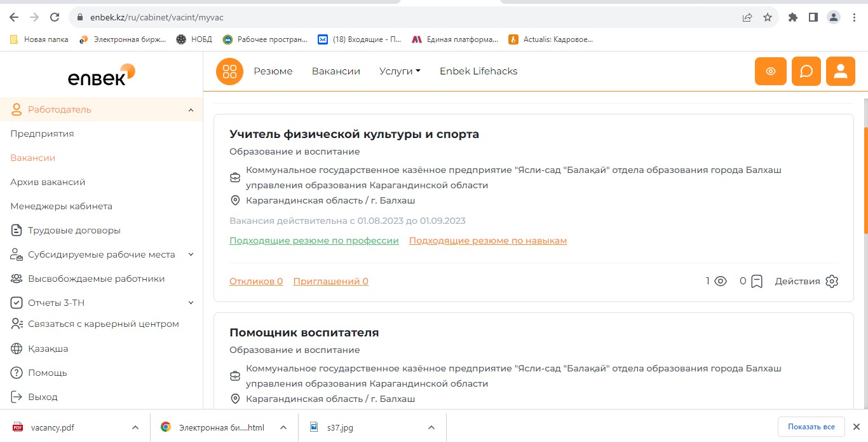Open the chat messages icon button

(806, 71)
